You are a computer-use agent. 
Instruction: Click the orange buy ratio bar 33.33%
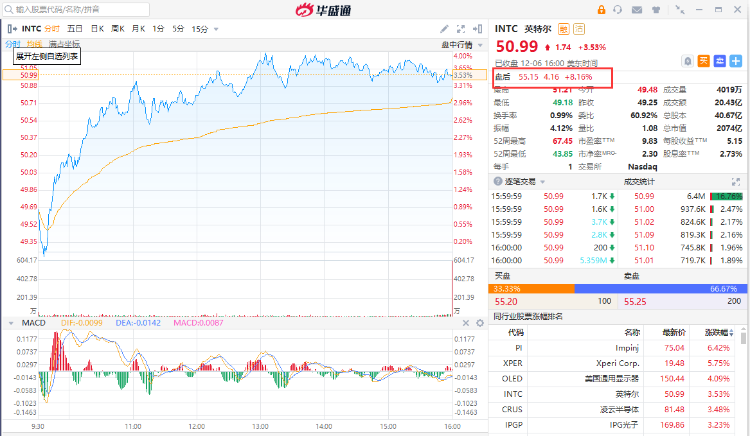[531, 289]
